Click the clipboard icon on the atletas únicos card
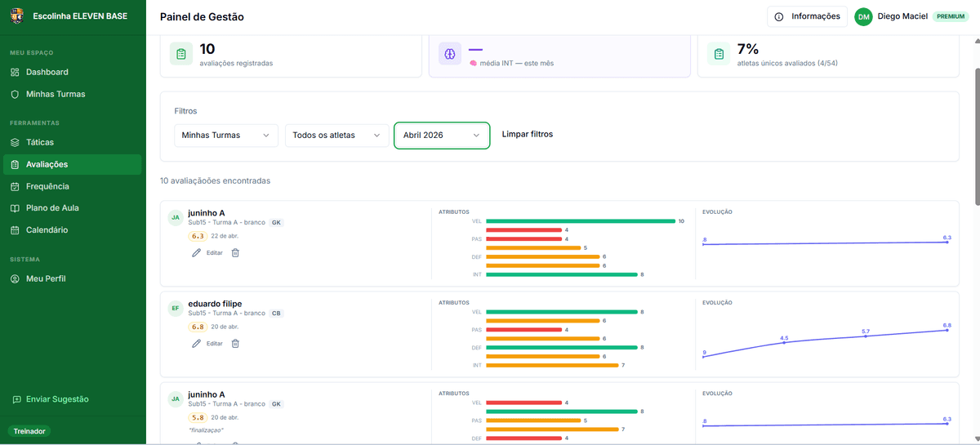The height and width of the screenshot is (445, 980). pos(719,54)
